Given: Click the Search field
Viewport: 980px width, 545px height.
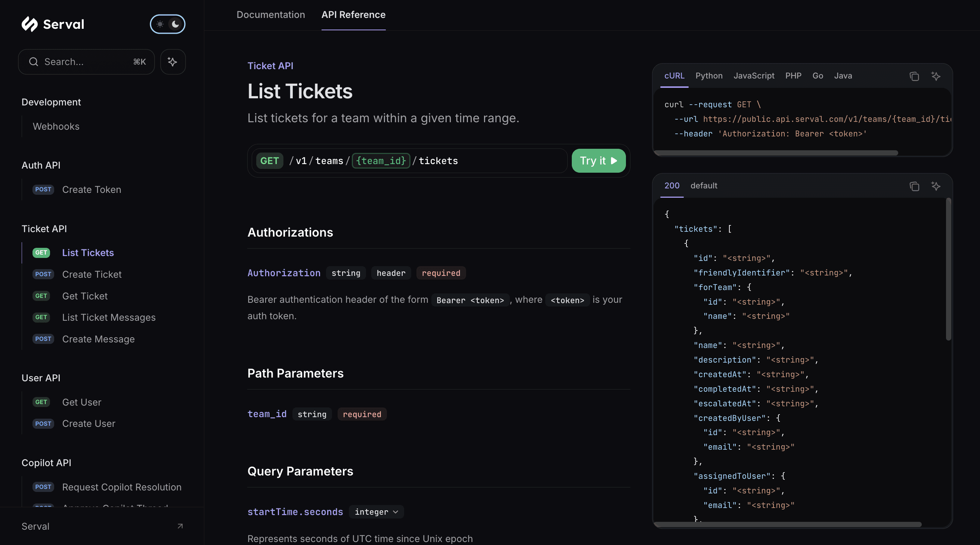Looking at the screenshot, I should coord(86,62).
